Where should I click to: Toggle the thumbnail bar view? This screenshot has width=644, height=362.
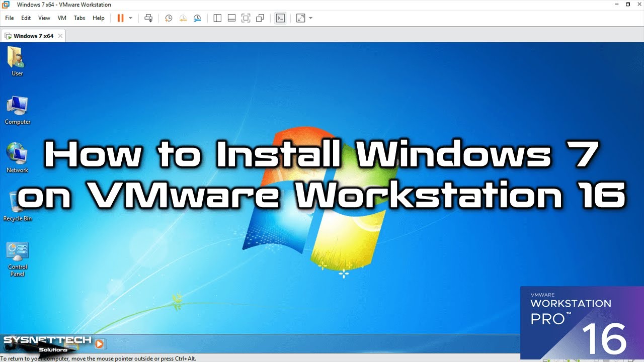231,18
